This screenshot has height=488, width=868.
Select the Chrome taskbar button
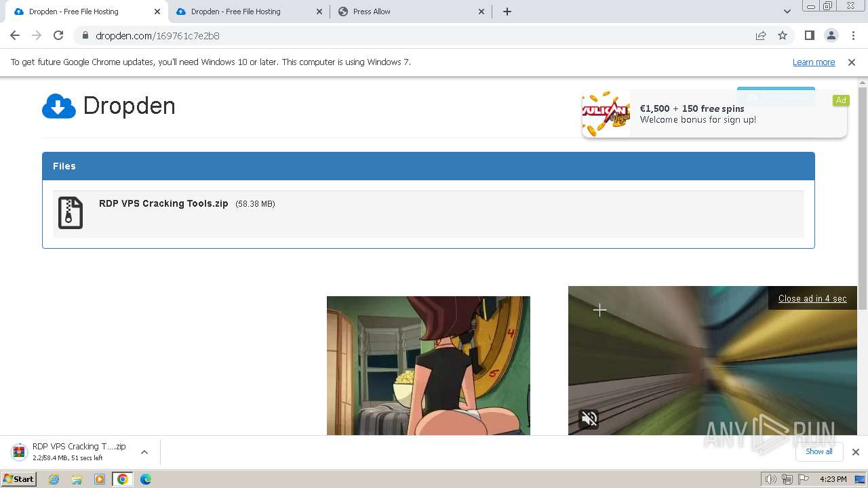coord(123,479)
